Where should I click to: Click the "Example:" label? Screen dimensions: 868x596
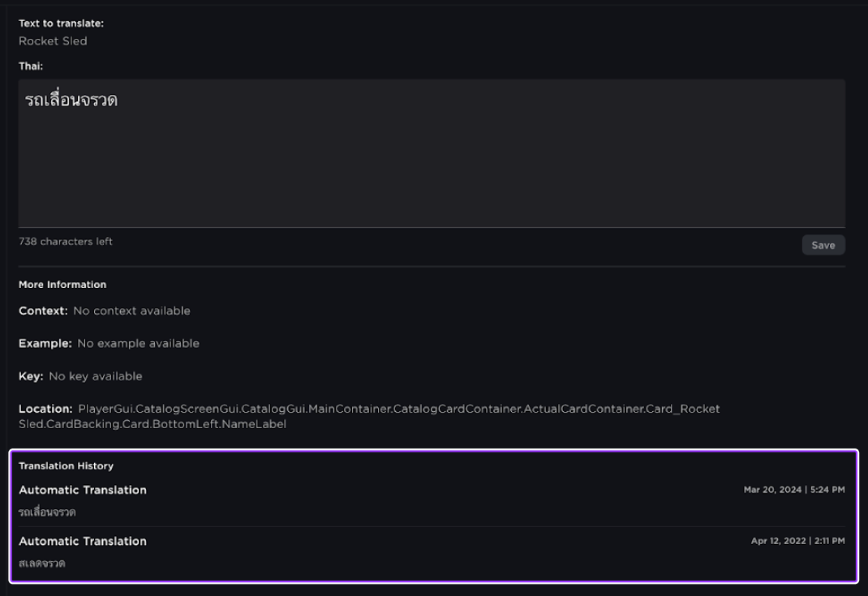pos(45,343)
